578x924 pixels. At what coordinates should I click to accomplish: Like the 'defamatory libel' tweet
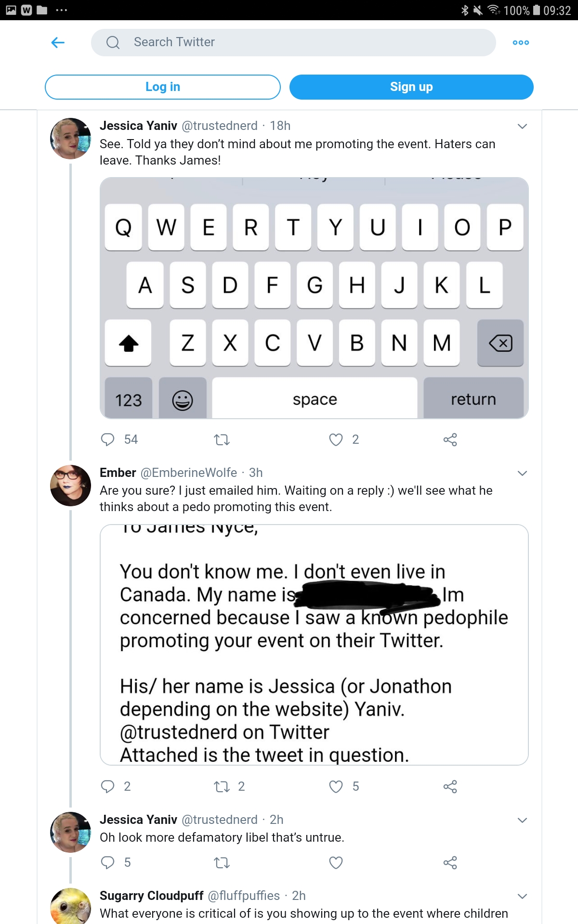tap(336, 862)
